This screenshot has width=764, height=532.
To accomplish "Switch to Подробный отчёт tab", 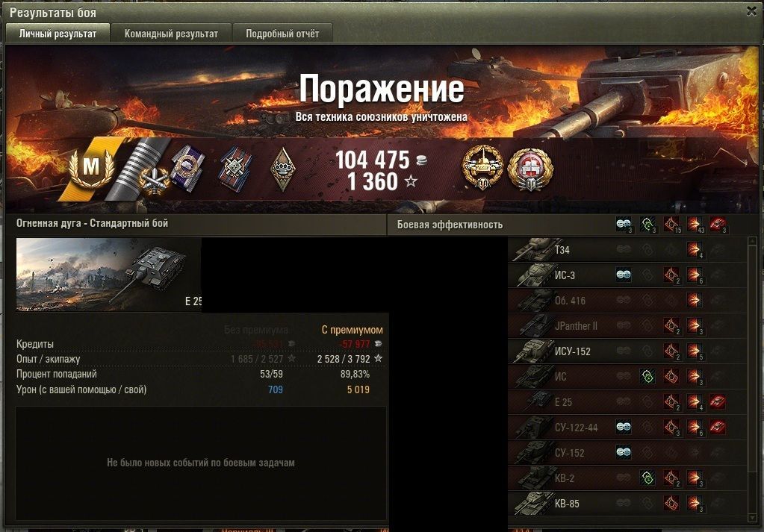I will pyautogui.click(x=282, y=34).
